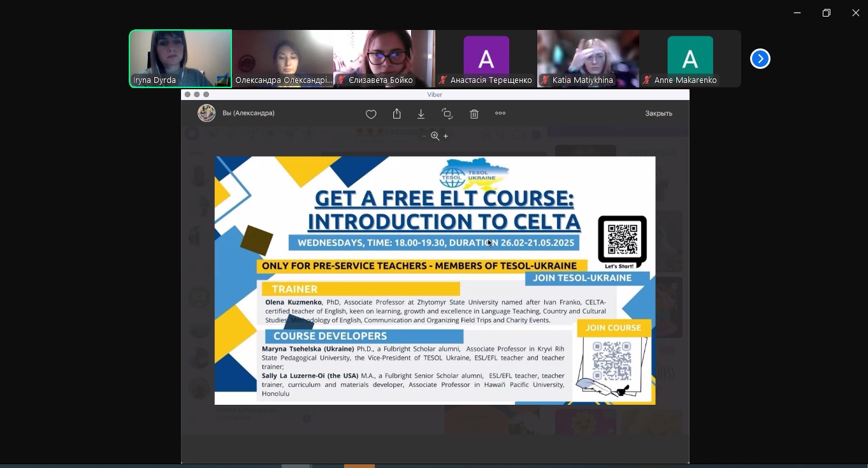Select Katia Matiykhina's video thumbnail
Screen dimensions: 868x468
(588, 59)
